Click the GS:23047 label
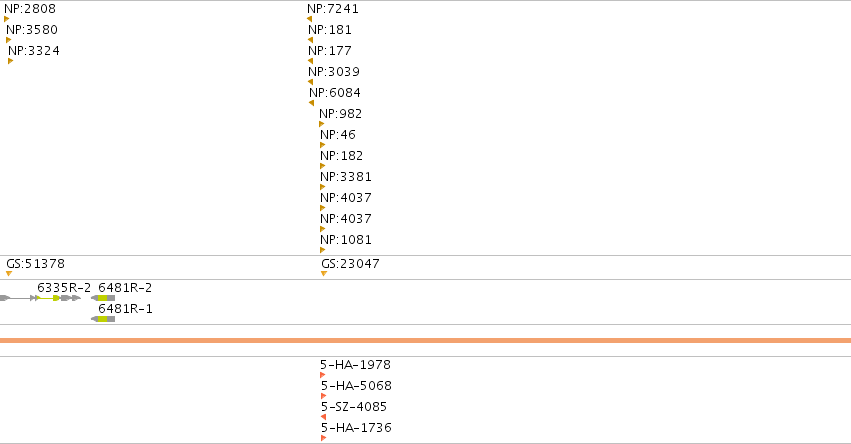Image resolution: width=851 pixels, height=444 pixels. coord(350,264)
